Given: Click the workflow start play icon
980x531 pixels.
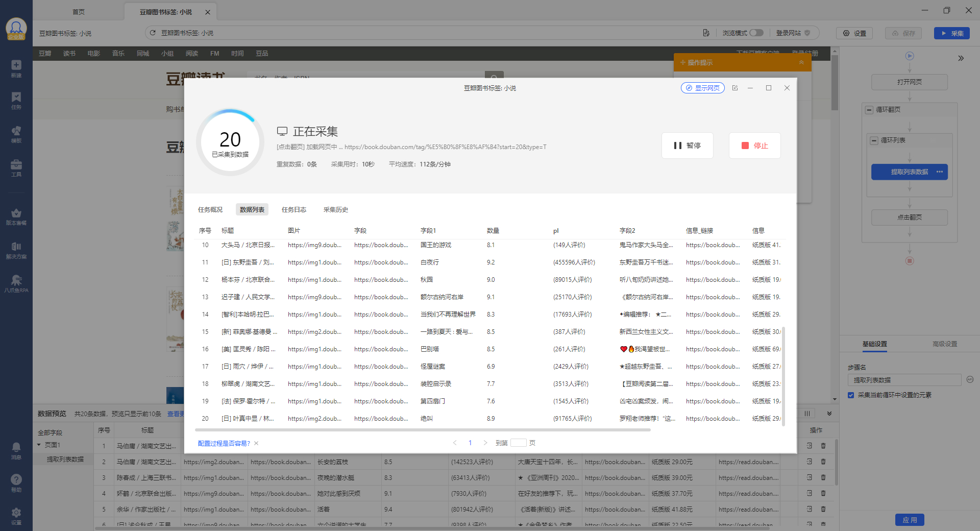Looking at the screenshot, I should pyautogui.click(x=910, y=56).
